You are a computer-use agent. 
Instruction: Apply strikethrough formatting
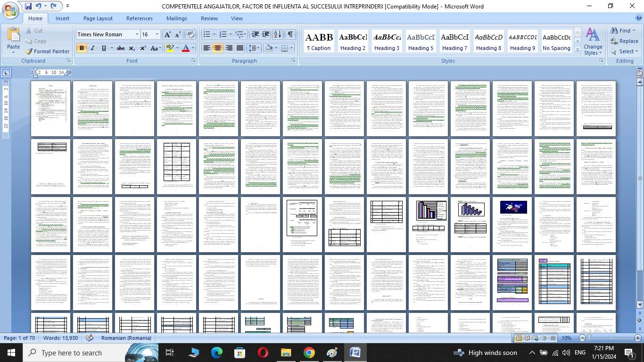(121, 48)
